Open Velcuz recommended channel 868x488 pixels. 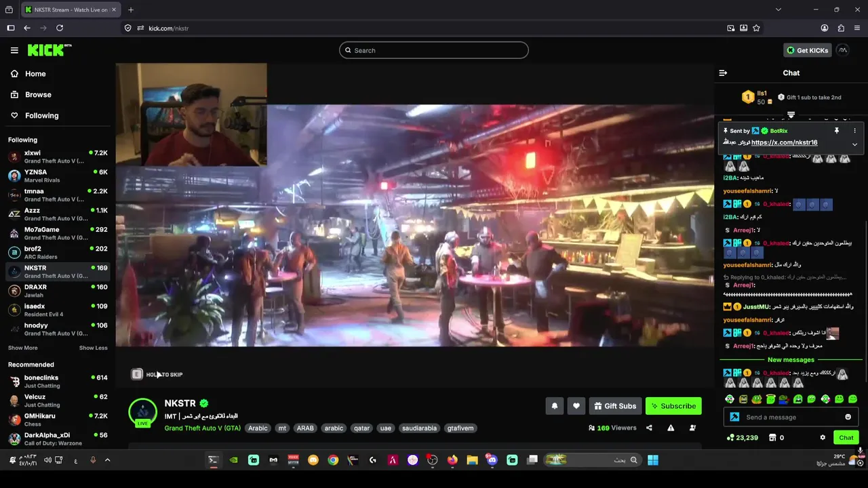(x=58, y=401)
